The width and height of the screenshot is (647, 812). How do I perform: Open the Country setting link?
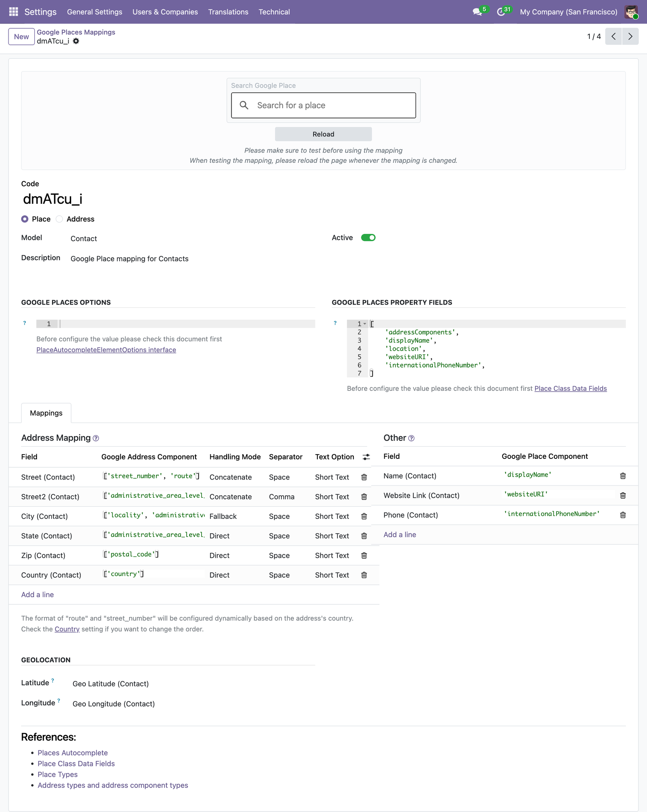(x=67, y=629)
